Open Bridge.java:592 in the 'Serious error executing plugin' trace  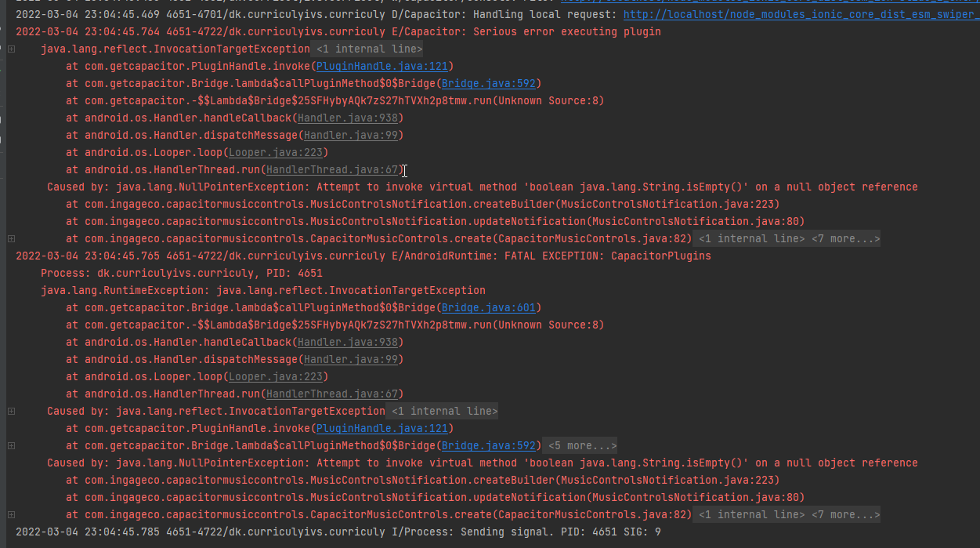click(488, 83)
